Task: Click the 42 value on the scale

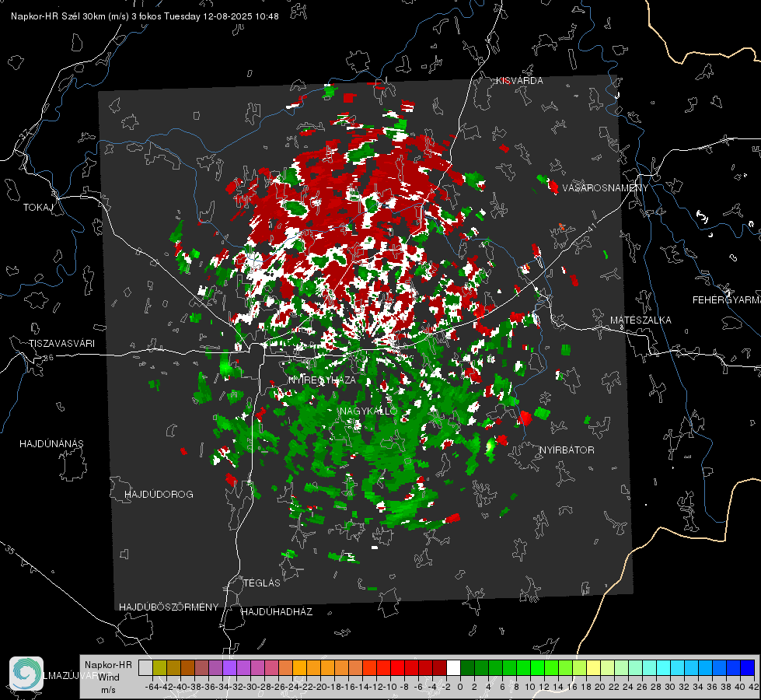Action: tap(754, 687)
